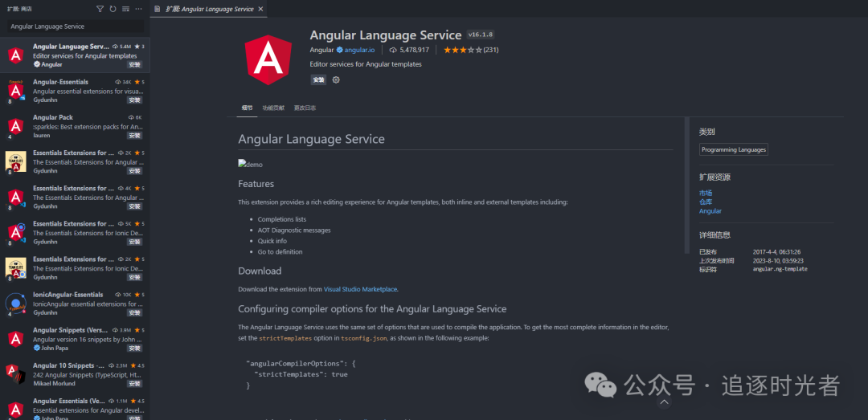
Task: Open the Extensions views and more actions menu
Action: (x=138, y=9)
